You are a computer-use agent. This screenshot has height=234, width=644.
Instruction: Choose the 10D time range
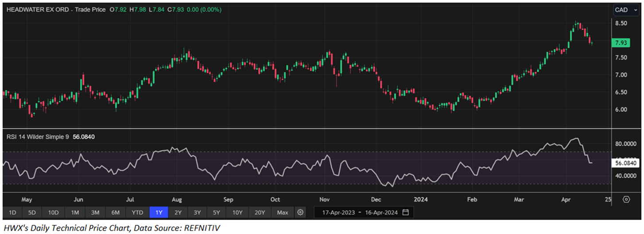point(53,212)
